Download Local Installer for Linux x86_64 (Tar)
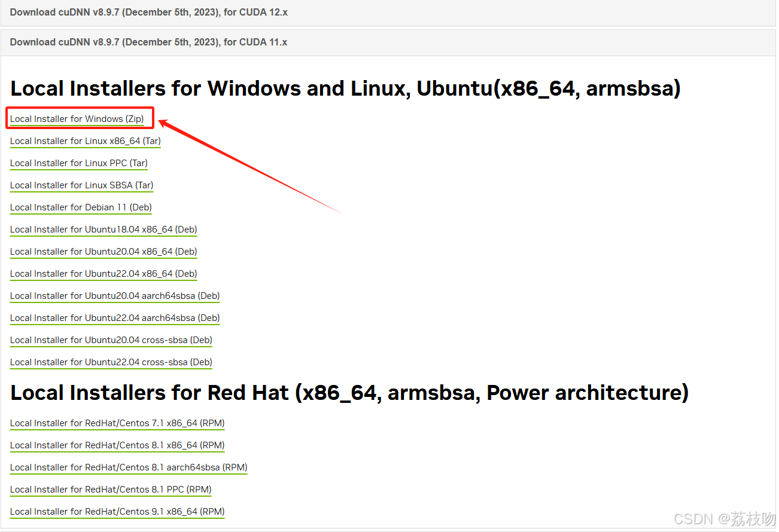Image resolution: width=779 pixels, height=532 pixels. point(86,141)
